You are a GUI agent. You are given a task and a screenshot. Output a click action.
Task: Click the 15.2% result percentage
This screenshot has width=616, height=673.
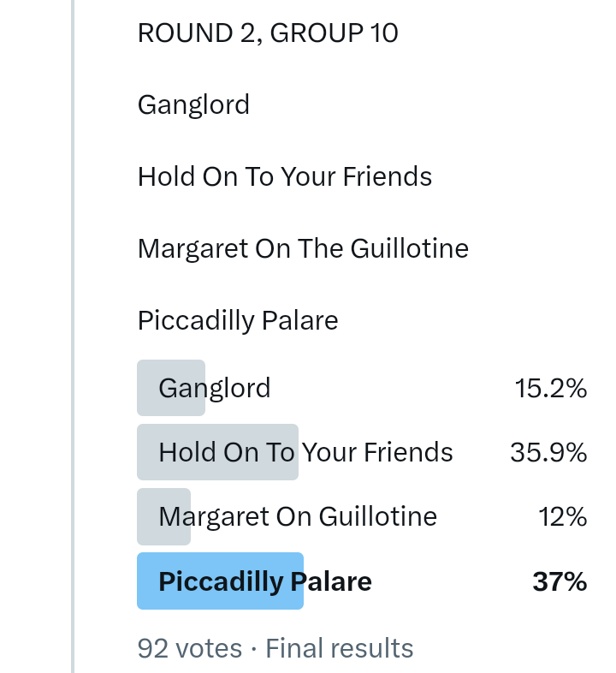click(551, 389)
